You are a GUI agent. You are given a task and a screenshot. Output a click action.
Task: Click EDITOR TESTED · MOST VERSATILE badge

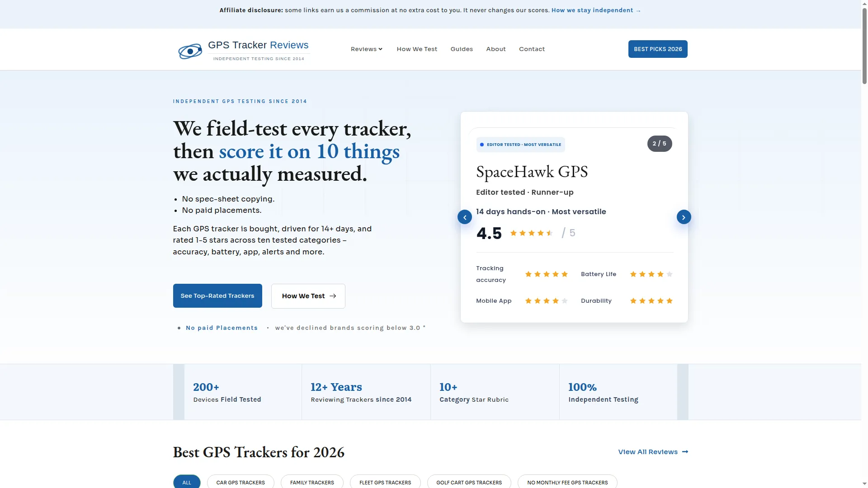520,145
